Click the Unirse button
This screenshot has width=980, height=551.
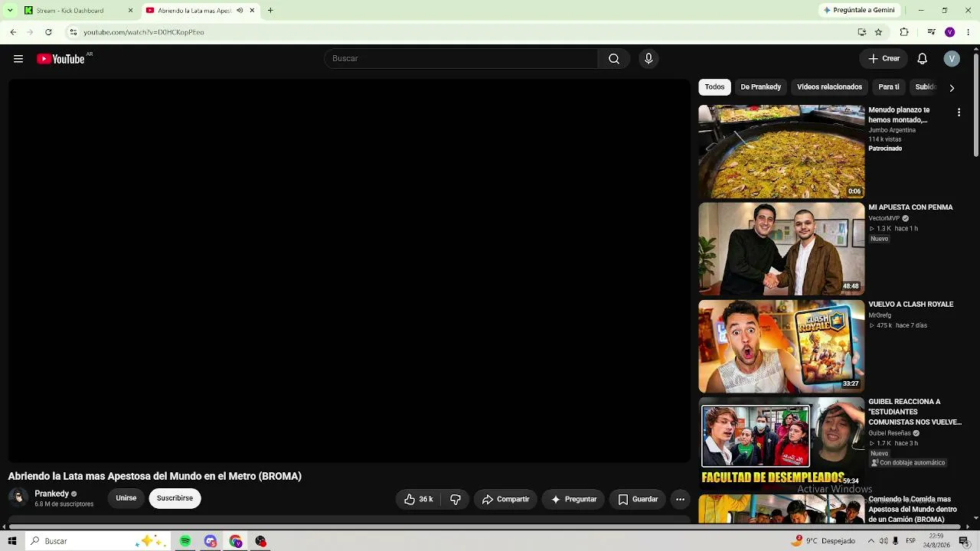coord(126,498)
